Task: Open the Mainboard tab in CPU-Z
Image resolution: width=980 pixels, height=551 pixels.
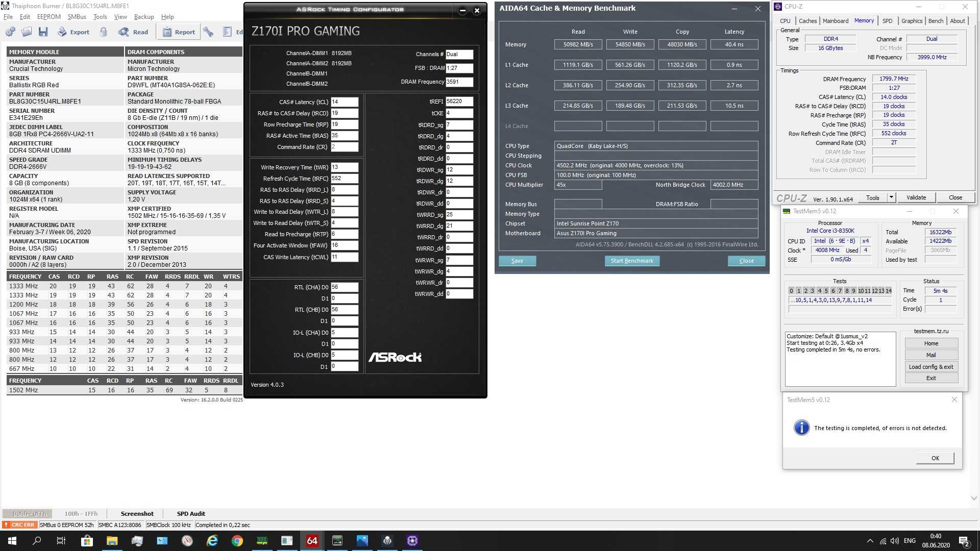Action: 836,21
